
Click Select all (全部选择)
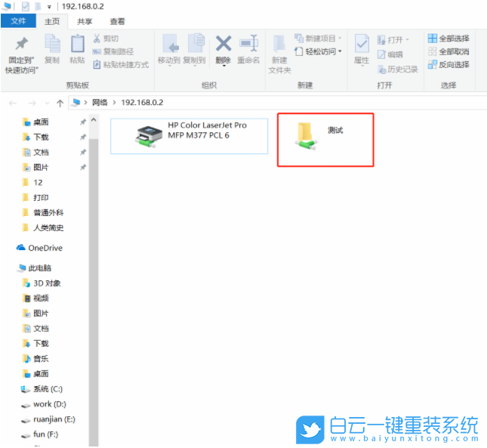pyautogui.click(x=448, y=39)
